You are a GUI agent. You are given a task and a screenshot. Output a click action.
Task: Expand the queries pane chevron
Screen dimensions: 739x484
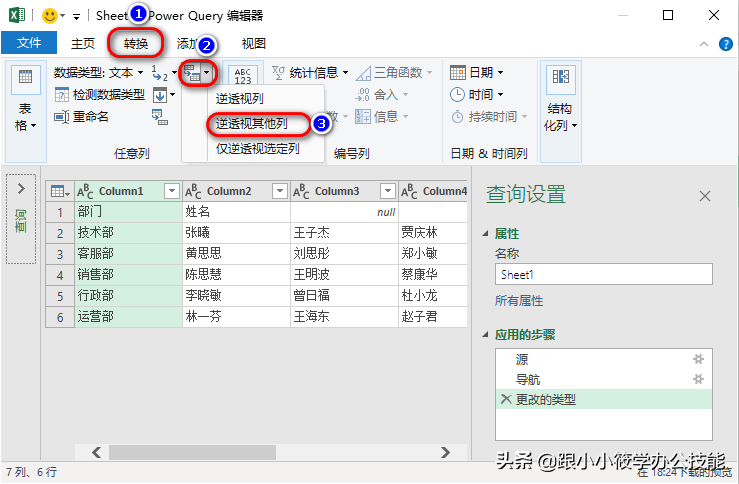(21, 189)
